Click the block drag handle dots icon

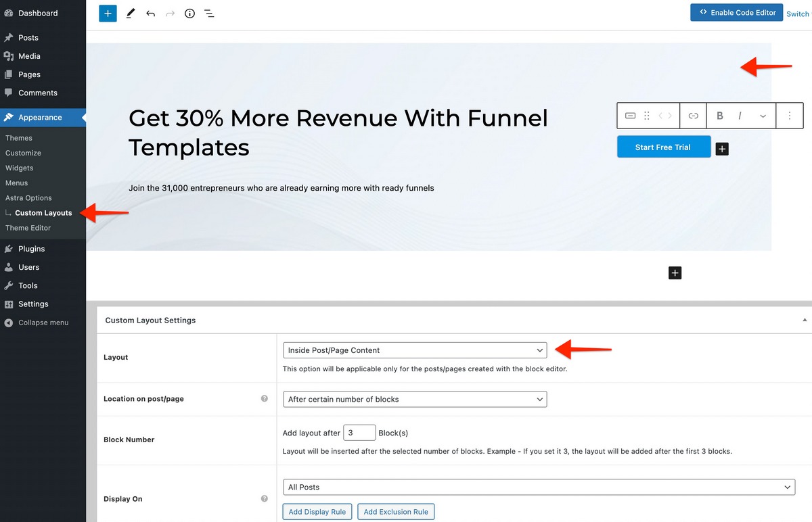(x=646, y=116)
